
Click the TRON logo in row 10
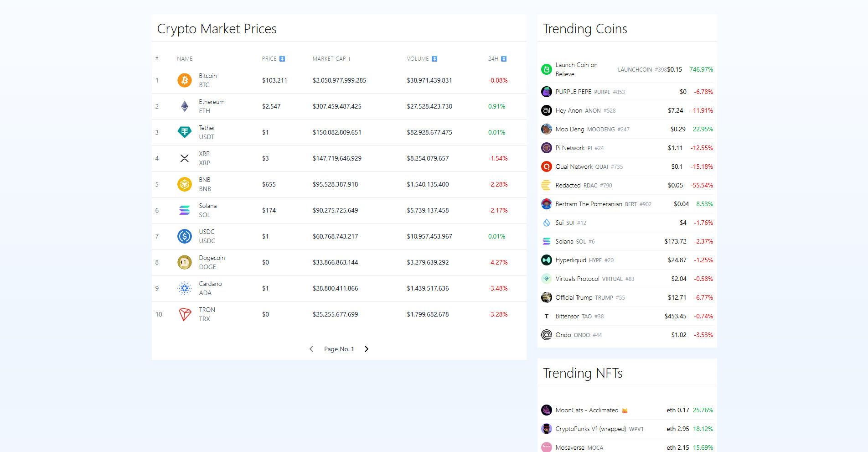(x=184, y=314)
